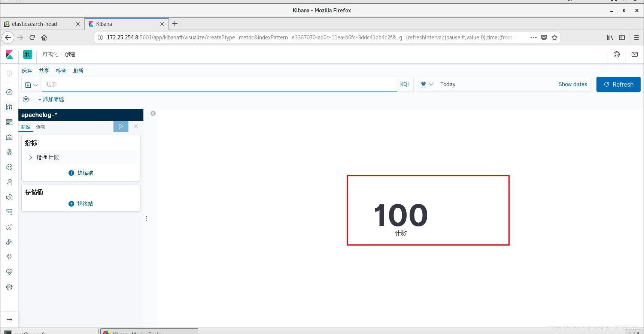Viewport: 644px width, 334px height.
Task: Open the Infrastructure app in sidebar
Action: point(9,182)
